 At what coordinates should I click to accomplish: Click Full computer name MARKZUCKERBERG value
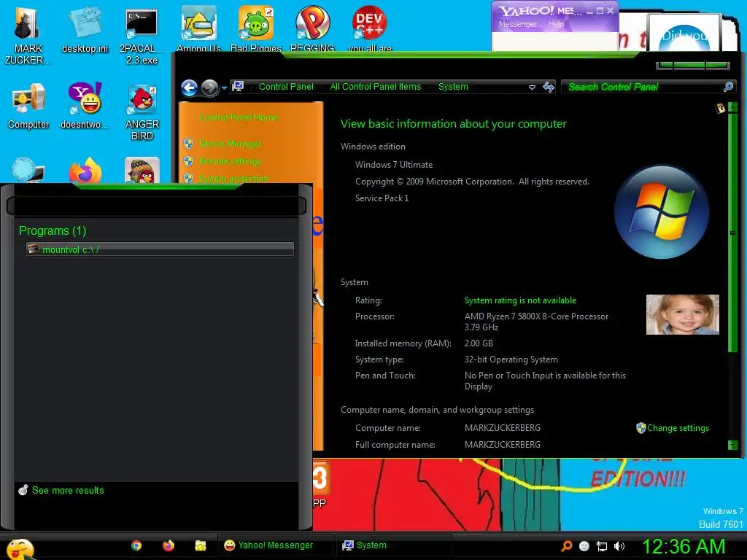[x=502, y=445]
